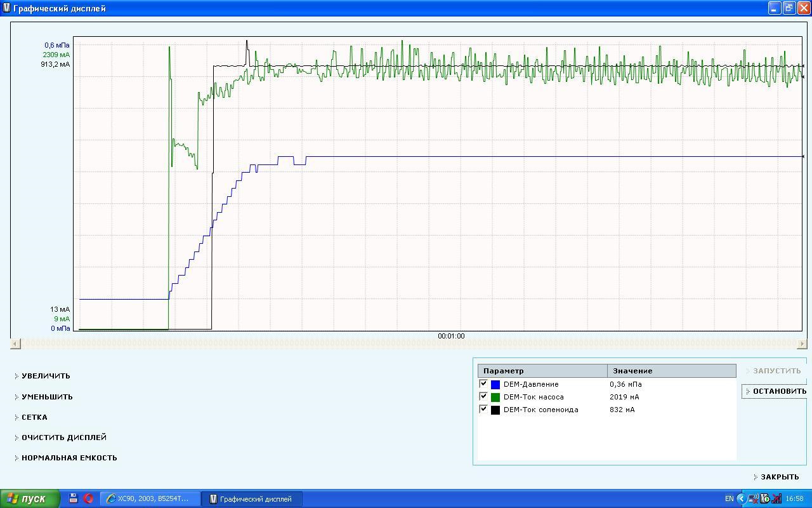Viewport: 812px width, 508px height.
Task: Switch to the XC90, 2003 Internet Explorer taskbar window
Action: click(x=150, y=498)
